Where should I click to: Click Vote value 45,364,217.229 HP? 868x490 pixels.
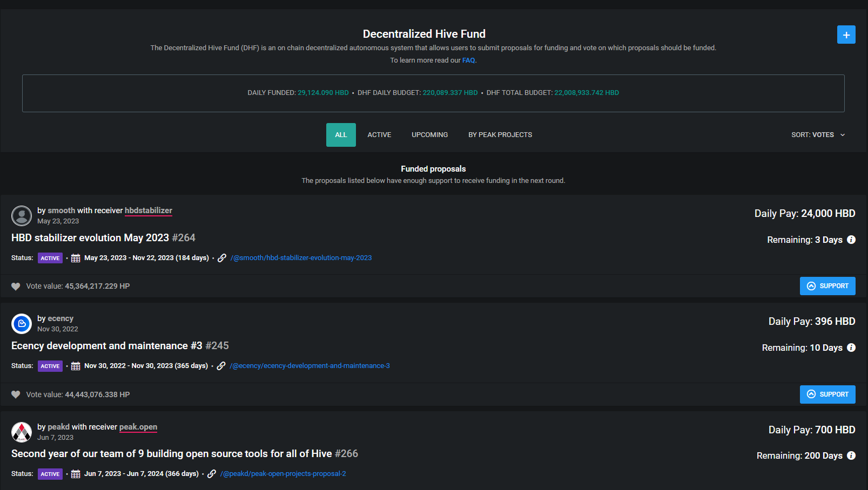pyautogui.click(x=78, y=287)
